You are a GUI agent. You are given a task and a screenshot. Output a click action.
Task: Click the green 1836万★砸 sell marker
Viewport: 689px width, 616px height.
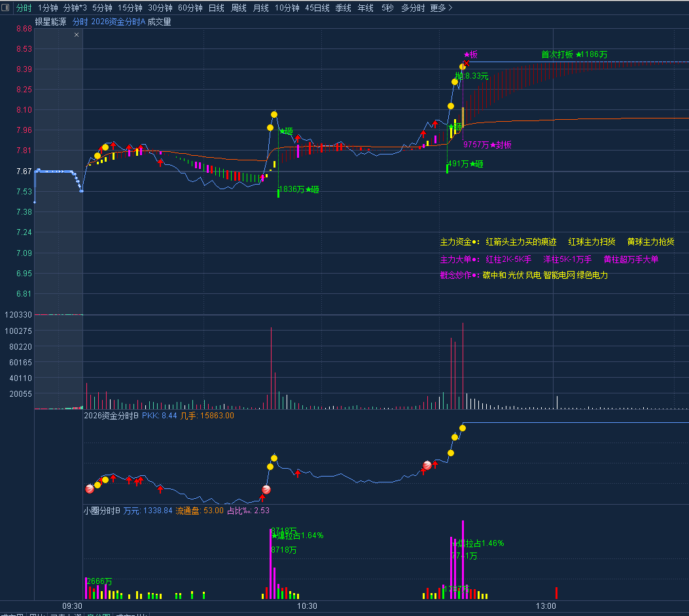(x=299, y=190)
